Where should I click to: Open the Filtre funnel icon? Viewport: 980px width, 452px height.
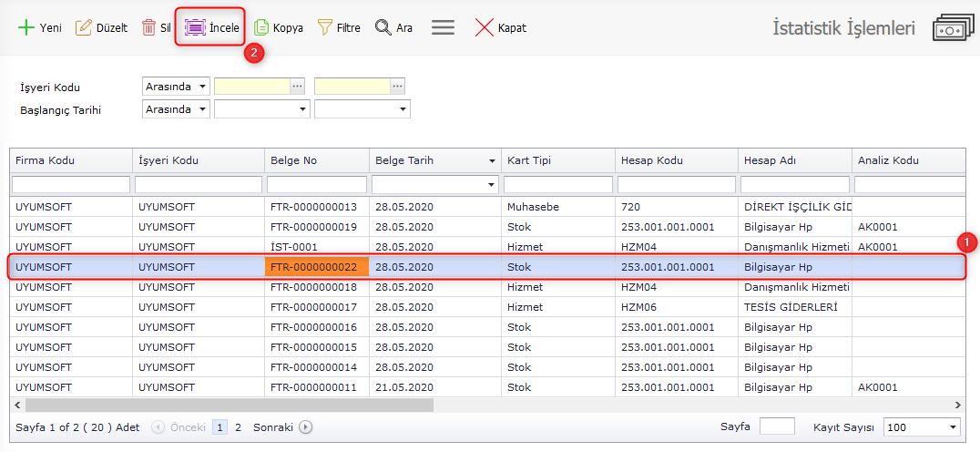324,28
